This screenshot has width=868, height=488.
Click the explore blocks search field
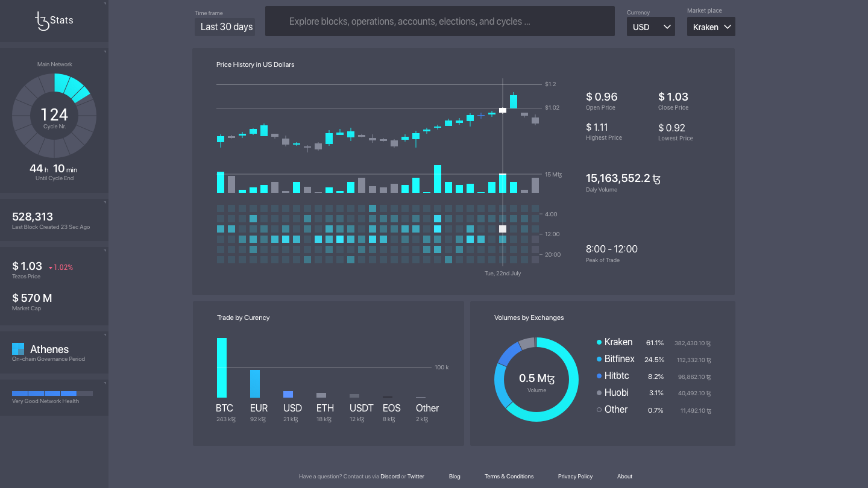(x=440, y=21)
